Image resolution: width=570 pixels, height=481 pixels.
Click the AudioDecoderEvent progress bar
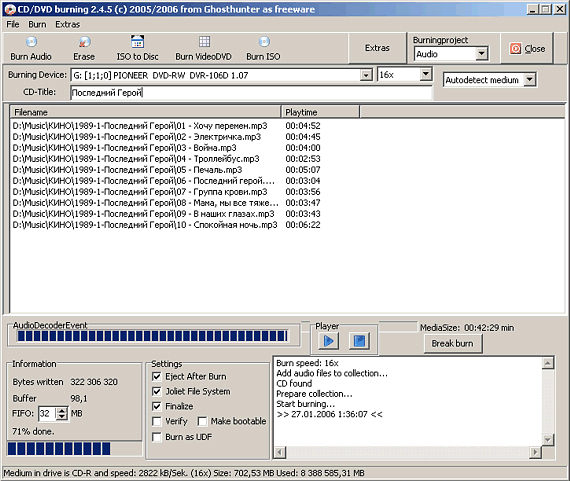point(153,336)
